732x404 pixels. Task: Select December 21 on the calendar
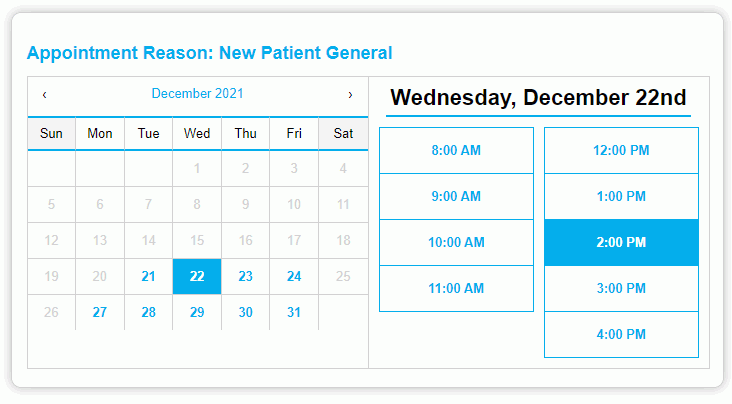pos(148,276)
